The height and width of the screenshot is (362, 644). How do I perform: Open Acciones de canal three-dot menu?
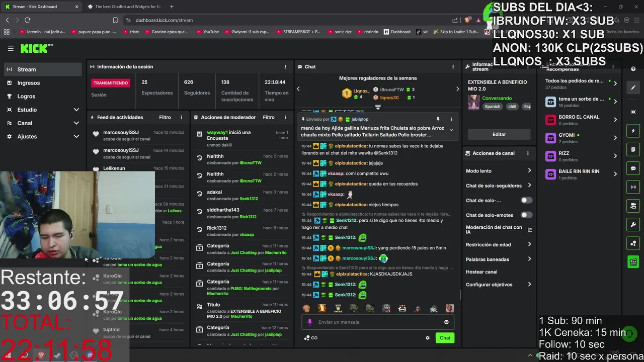[x=528, y=153]
